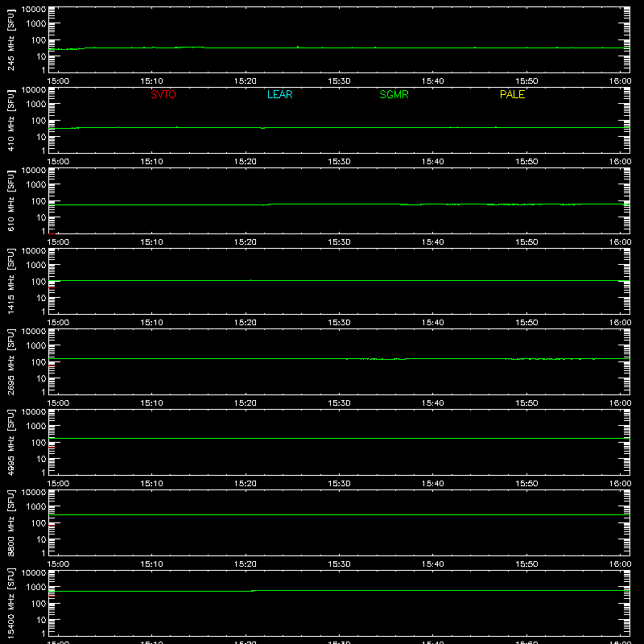Click the red SVTO station label
The width and height of the screenshot is (644, 644).
tap(163, 94)
